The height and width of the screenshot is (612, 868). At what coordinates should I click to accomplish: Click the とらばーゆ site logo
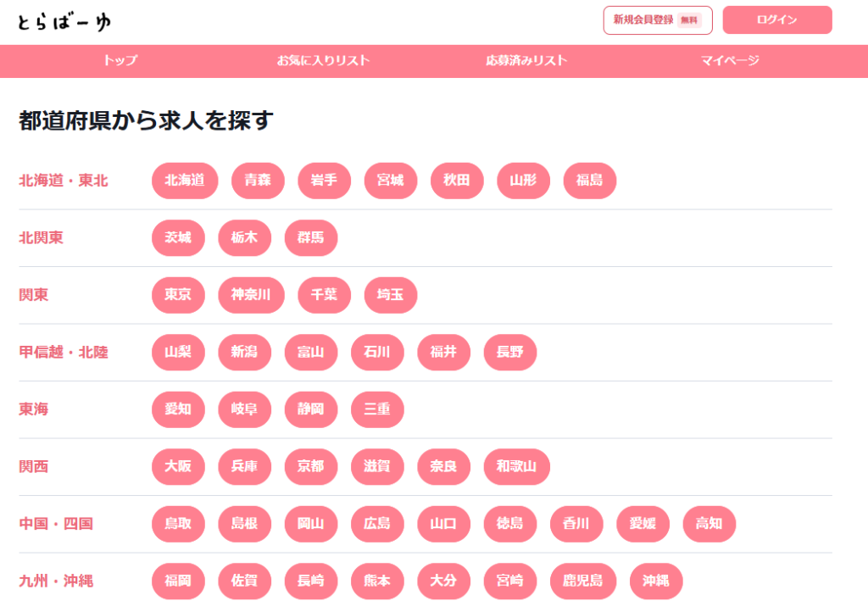coord(64,22)
